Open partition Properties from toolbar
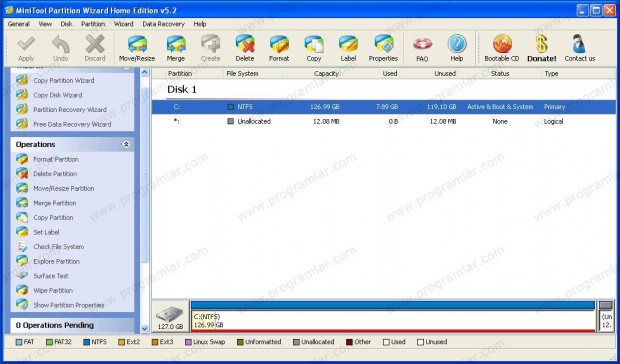Viewport: 620px width, 364px height. click(383, 43)
